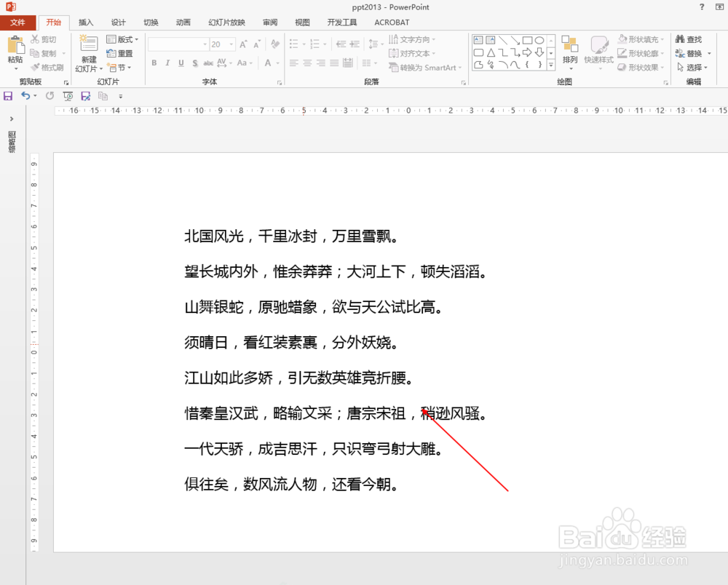Switch to the 插入 (Insert) ribbon tab

tap(85, 23)
